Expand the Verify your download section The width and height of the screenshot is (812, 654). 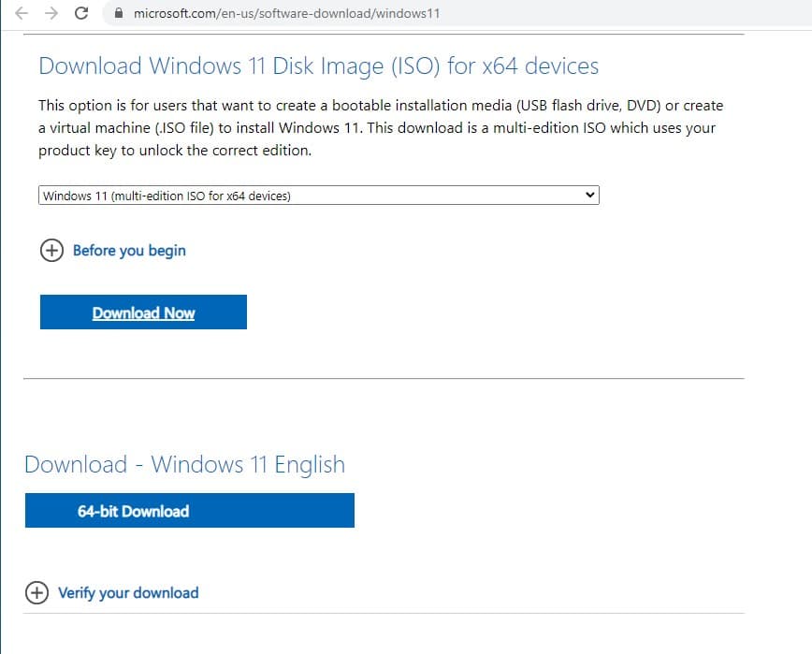coord(128,592)
